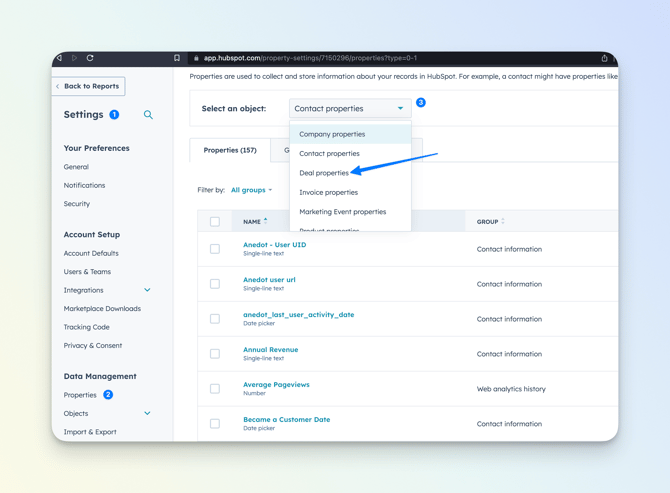Screen dimensions: 670x493
Task: Check the Anedot - User UID row checkbox
Action: pos(215,249)
